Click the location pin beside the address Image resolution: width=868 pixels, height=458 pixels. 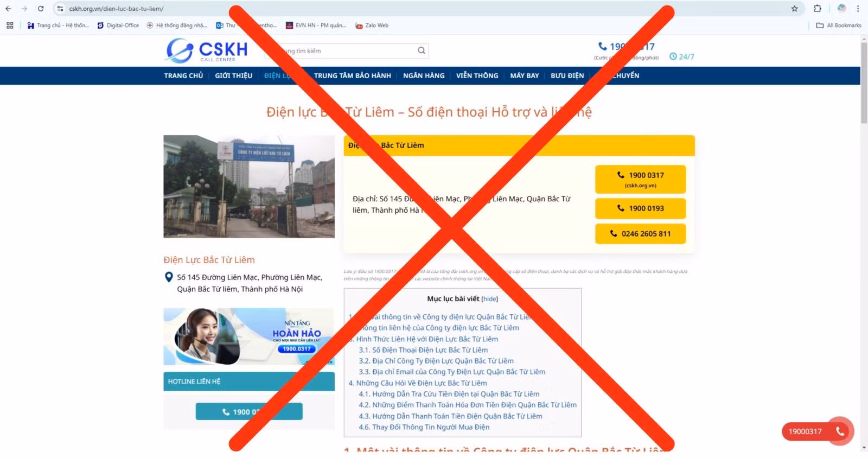pos(169,277)
